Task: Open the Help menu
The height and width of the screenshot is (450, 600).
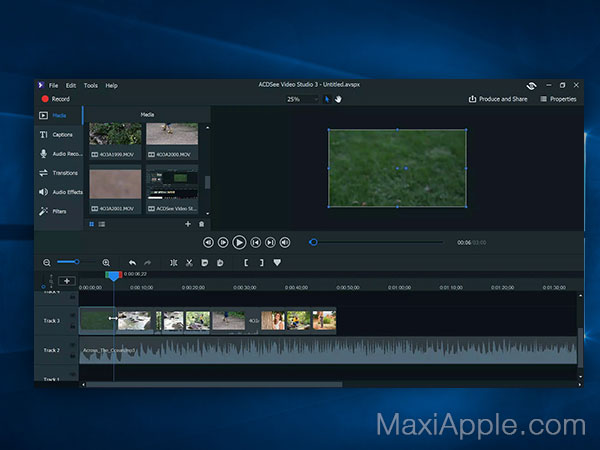Action: click(111, 85)
